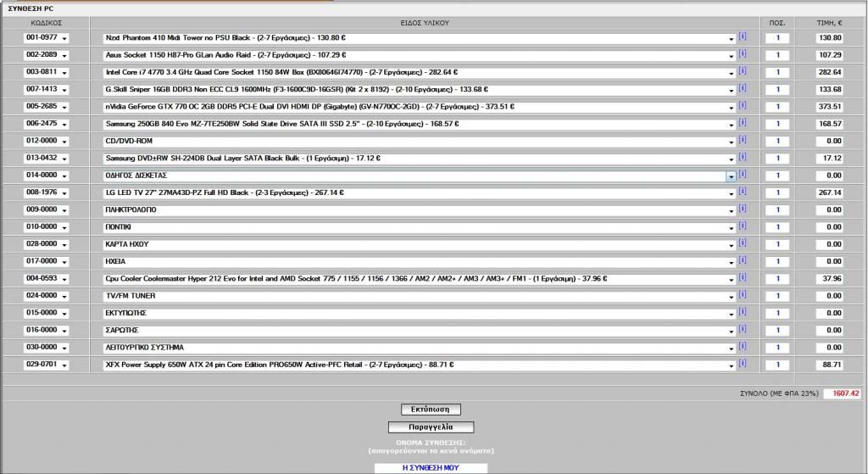Open the code dropdown showing 029-0701
The height and width of the screenshot is (474, 868).
coord(64,365)
